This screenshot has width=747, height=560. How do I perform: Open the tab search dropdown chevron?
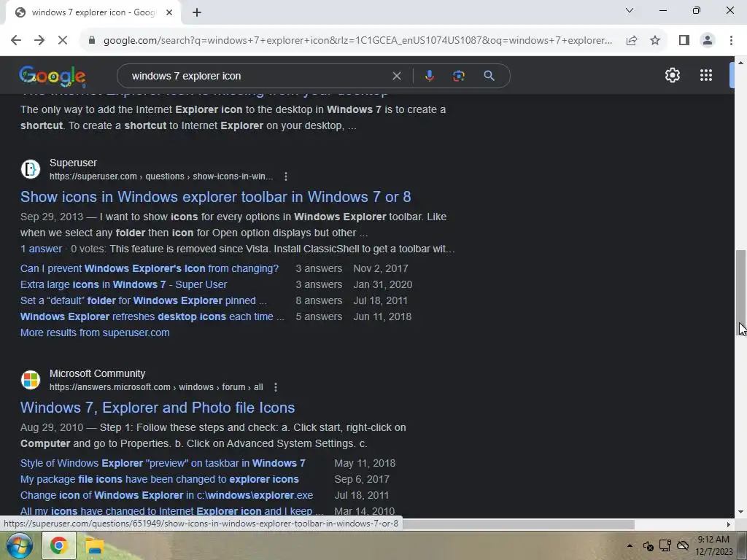(x=630, y=10)
